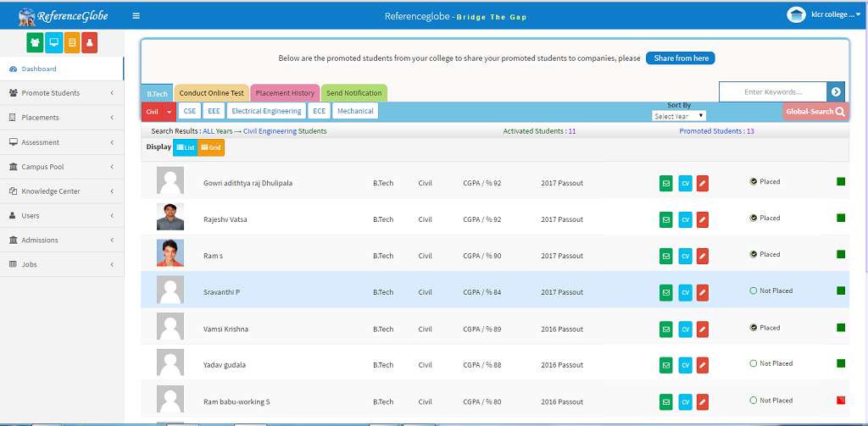The height and width of the screenshot is (426, 868).
Task: Switch to Placement History tab
Action: point(285,93)
